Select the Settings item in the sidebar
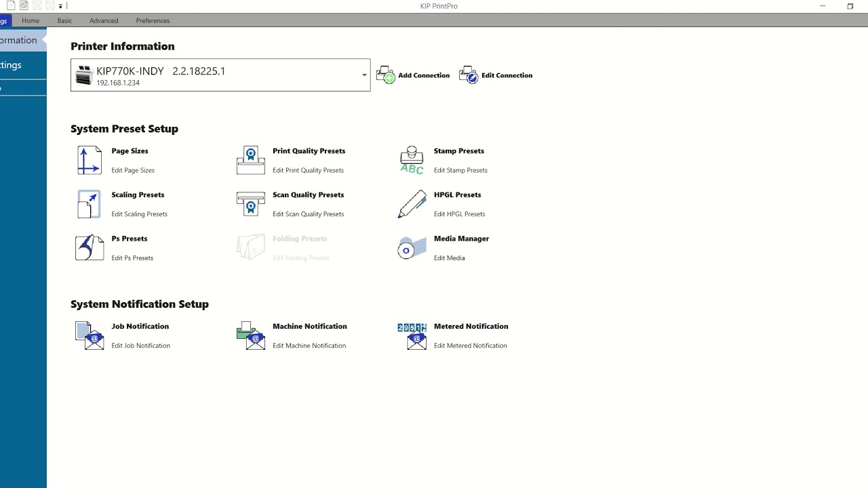 [23, 65]
